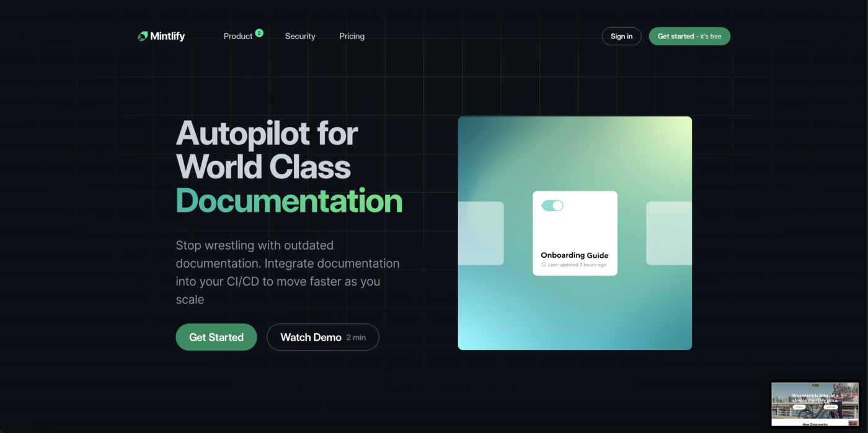The image size is (868, 433).
Task: Click the "Last updated 3 hours ago" text
Action: (x=577, y=265)
